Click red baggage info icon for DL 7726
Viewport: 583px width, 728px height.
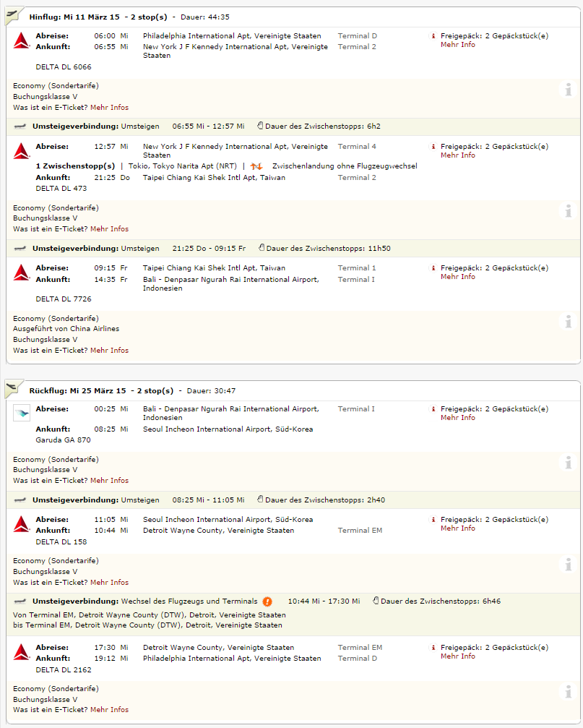click(x=433, y=268)
